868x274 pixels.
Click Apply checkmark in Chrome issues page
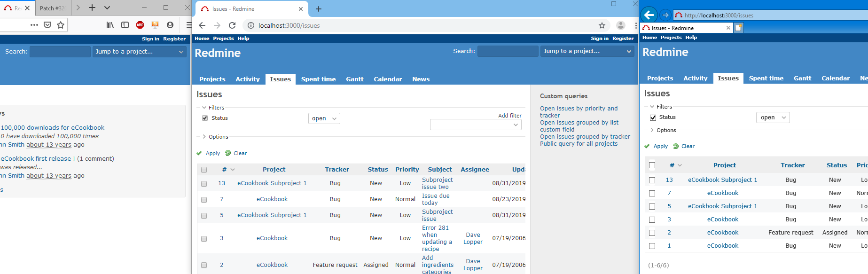click(199, 153)
